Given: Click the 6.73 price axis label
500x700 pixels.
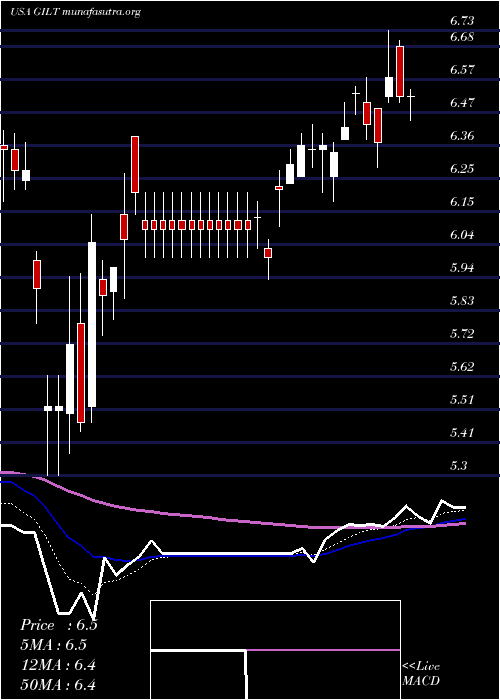Looking at the screenshot, I should (462, 21).
